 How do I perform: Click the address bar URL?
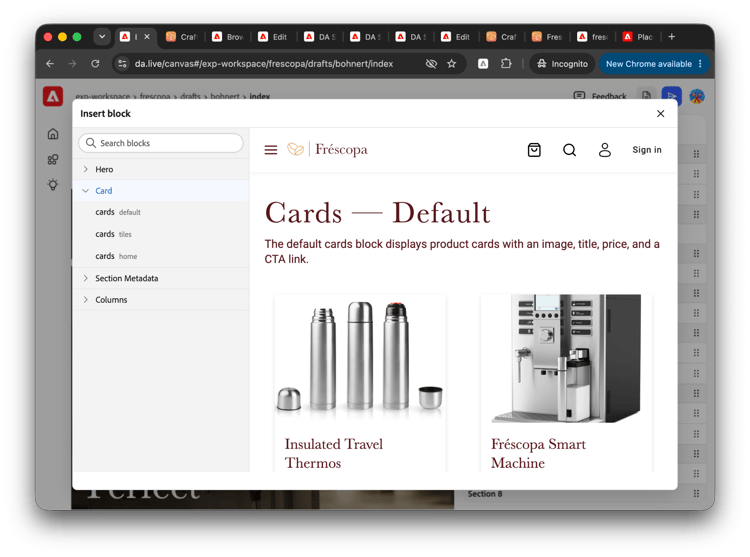tap(264, 64)
